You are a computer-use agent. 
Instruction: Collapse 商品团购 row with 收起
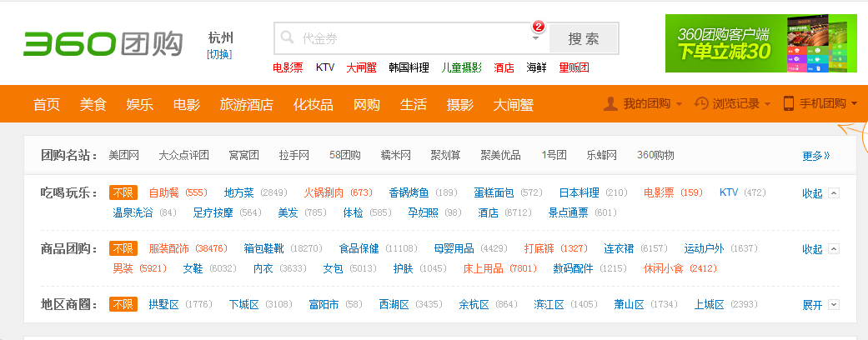pos(813,249)
